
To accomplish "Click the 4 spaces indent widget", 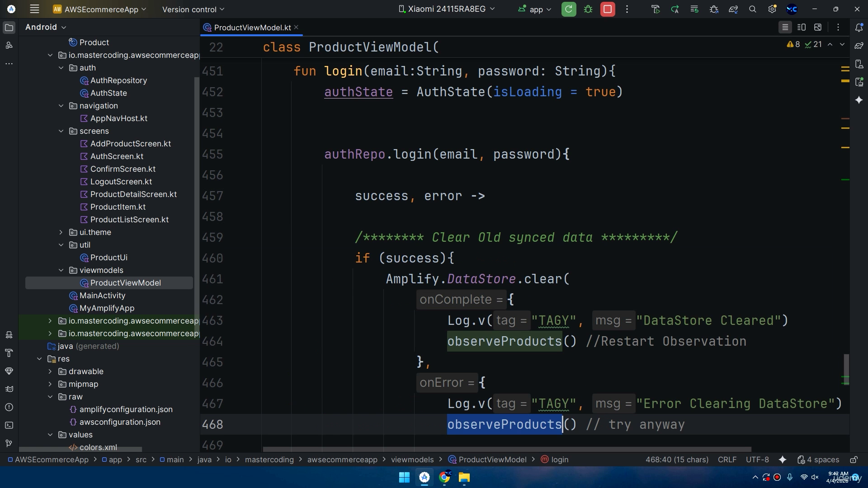I will coord(819,460).
